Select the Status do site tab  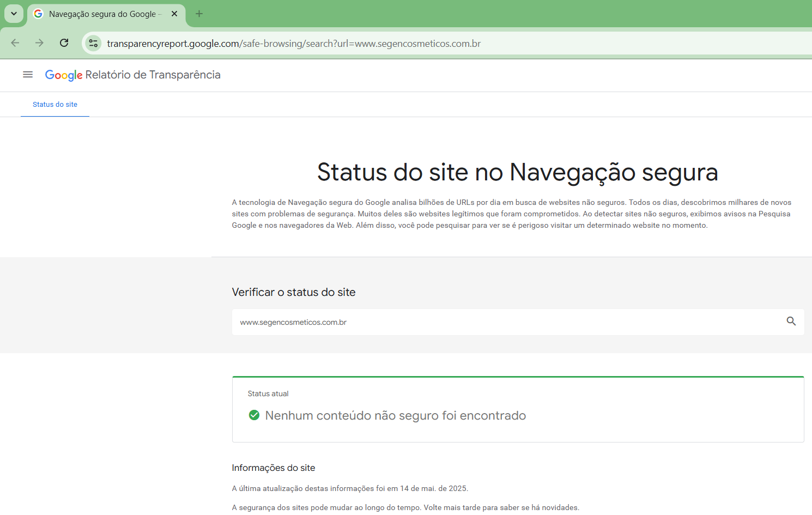(x=55, y=105)
